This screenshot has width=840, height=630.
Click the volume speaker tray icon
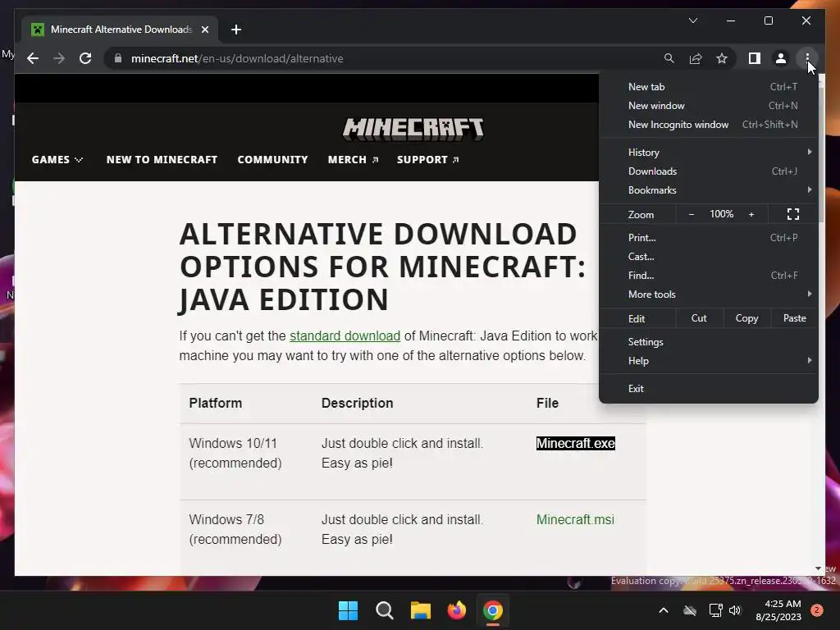tap(735, 610)
